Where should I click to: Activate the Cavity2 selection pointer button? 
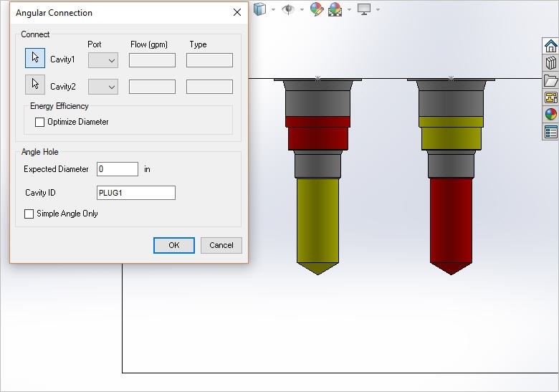coord(35,85)
